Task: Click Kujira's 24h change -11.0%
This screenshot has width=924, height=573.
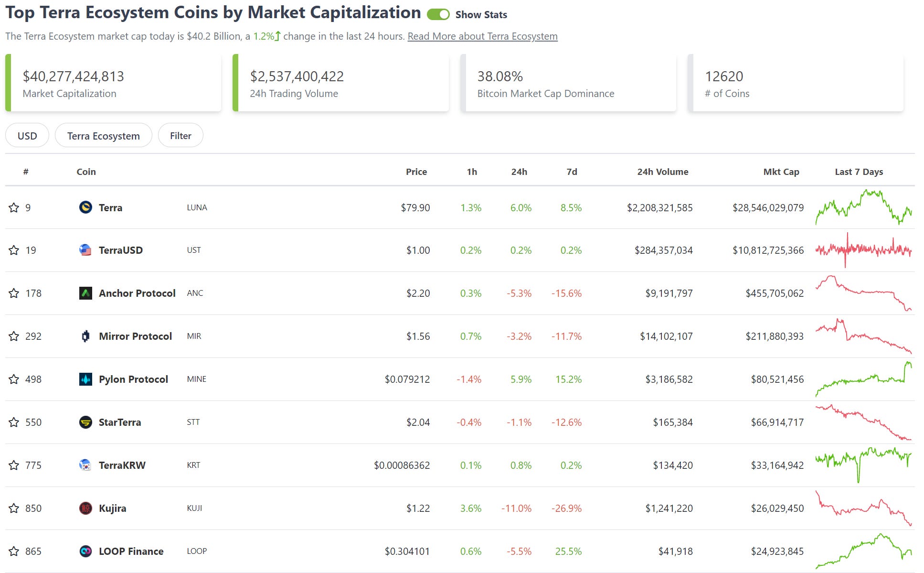Action: point(516,508)
